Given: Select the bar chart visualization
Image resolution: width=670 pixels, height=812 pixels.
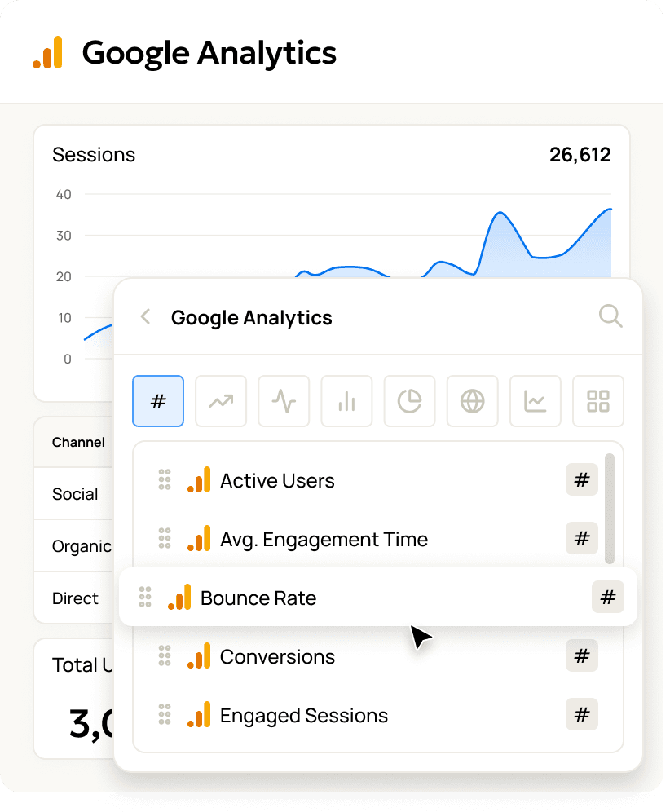Looking at the screenshot, I should [346, 401].
